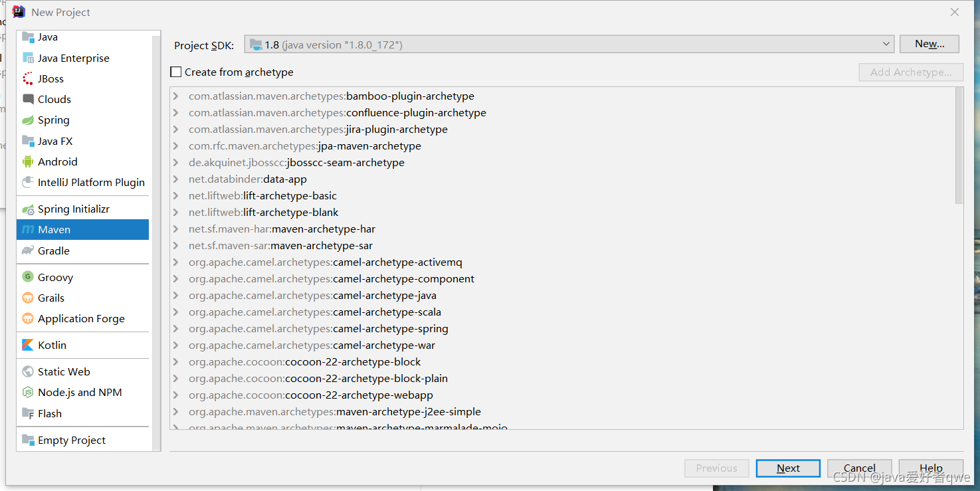Screen dimensions: 980x491
Task: Click the Add Archetype... button
Action: tap(911, 72)
